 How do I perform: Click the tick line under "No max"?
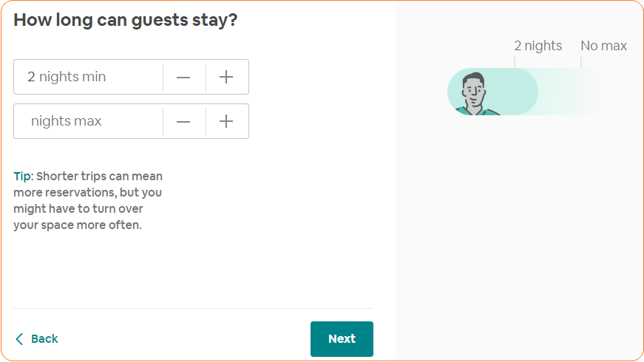[x=581, y=62]
